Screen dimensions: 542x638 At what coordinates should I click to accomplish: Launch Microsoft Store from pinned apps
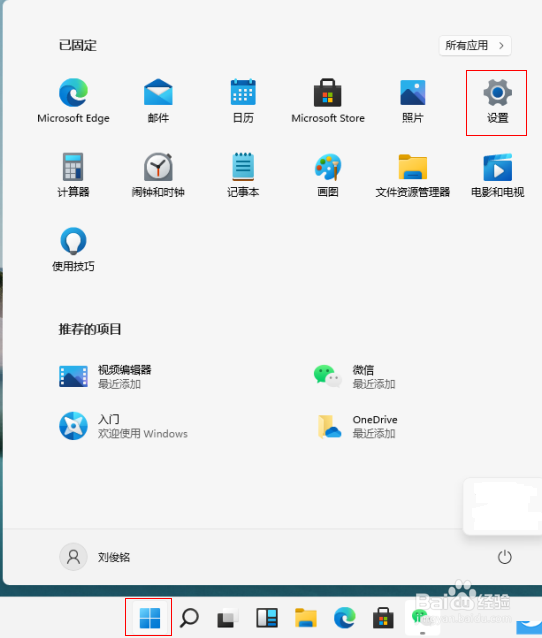328,101
